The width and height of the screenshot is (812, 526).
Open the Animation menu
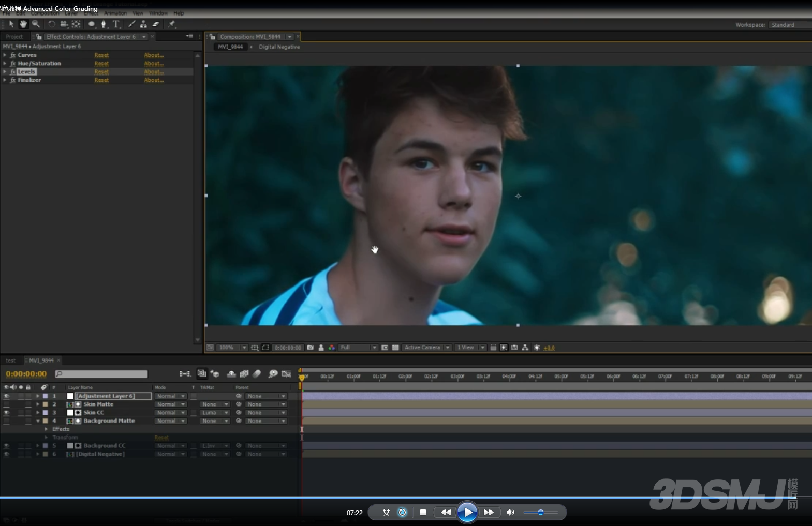click(x=115, y=13)
